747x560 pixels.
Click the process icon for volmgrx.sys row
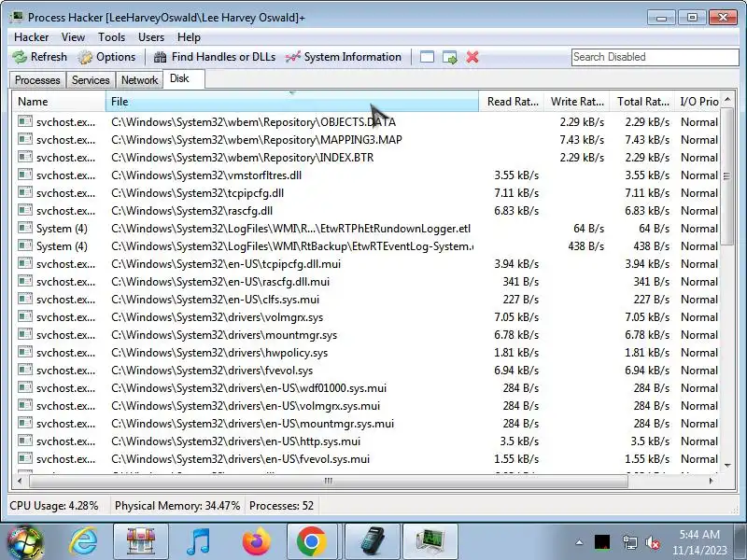25,316
